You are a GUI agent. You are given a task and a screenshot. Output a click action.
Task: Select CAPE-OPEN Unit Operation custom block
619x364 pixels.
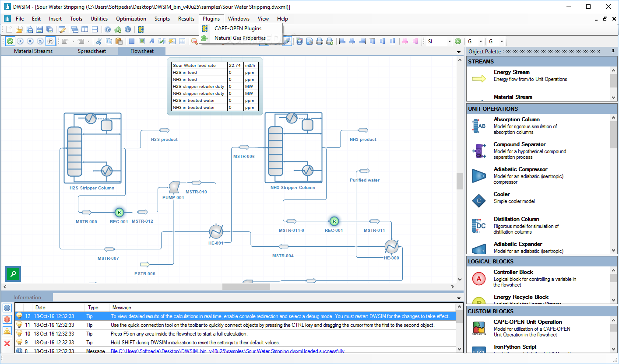538,328
